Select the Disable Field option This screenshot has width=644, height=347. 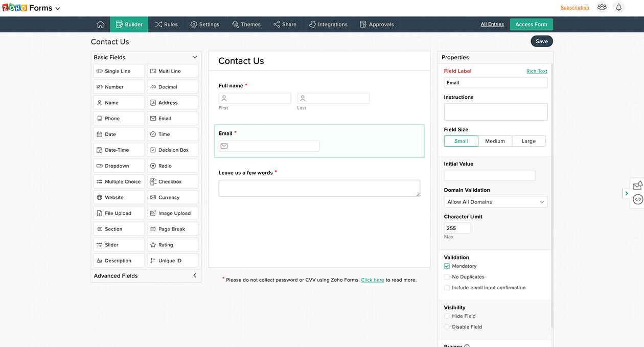tap(447, 327)
